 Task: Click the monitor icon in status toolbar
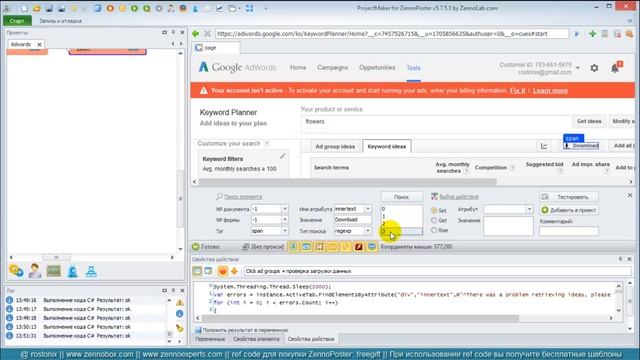[x=371, y=247]
